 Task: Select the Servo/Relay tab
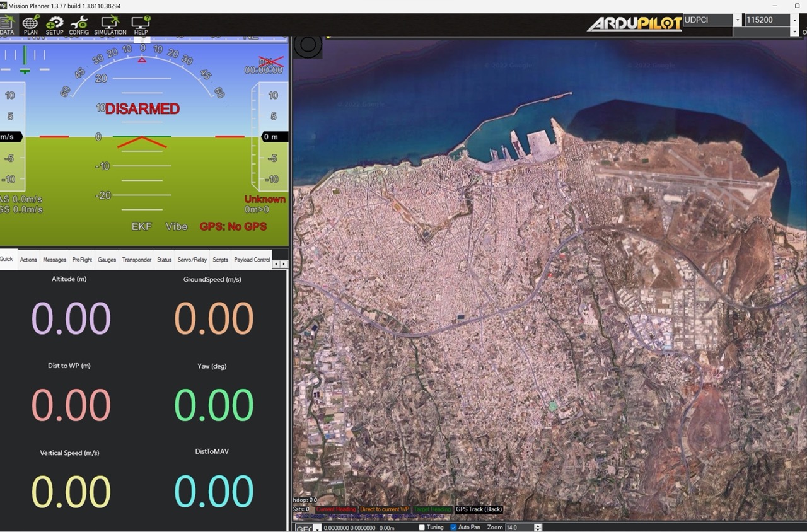point(192,260)
